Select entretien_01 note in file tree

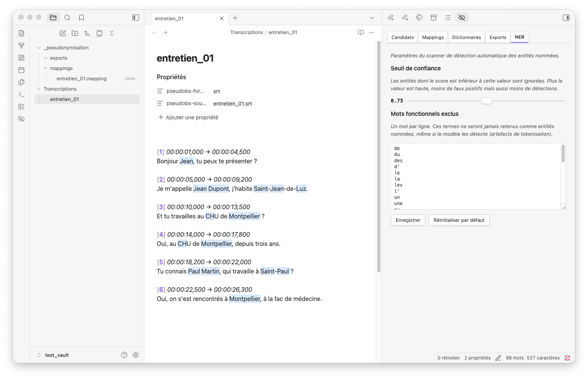87,99
